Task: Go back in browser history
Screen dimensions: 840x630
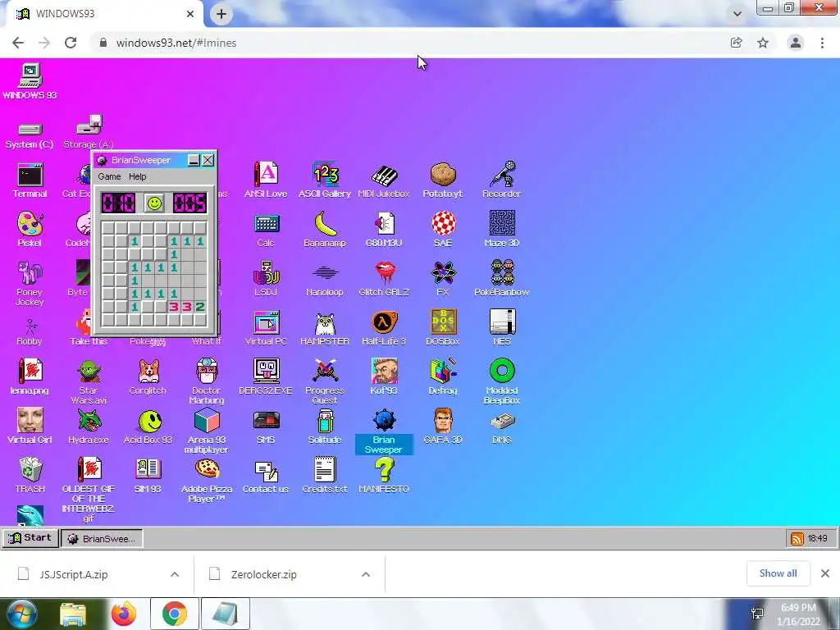Action: tap(18, 43)
